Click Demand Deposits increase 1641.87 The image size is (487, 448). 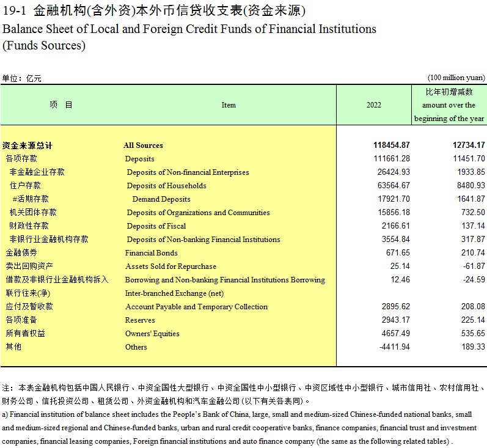(471, 199)
